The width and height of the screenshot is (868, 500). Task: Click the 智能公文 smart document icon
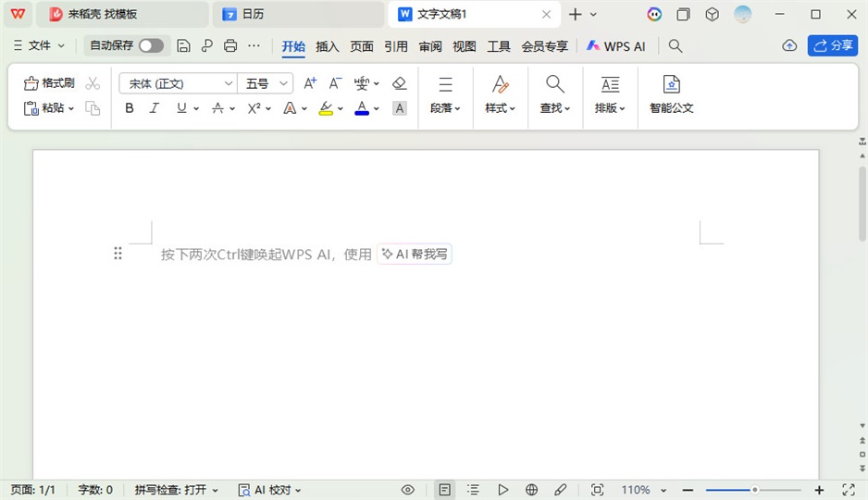coord(672,85)
